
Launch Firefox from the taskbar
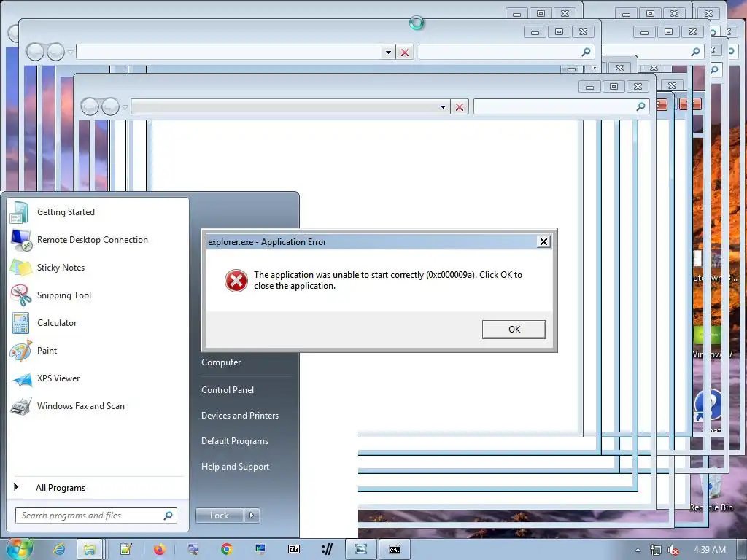pos(160,550)
